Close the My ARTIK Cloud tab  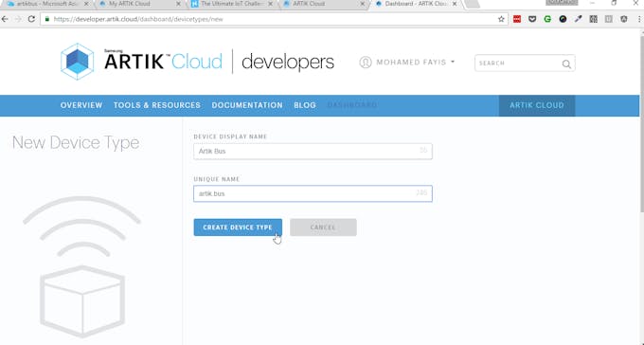tap(178, 4)
